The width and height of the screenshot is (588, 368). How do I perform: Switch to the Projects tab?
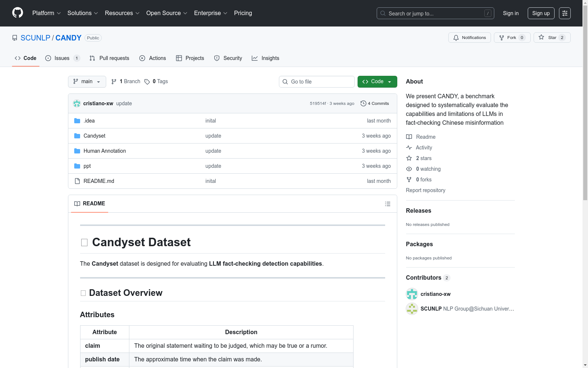(190, 58)
